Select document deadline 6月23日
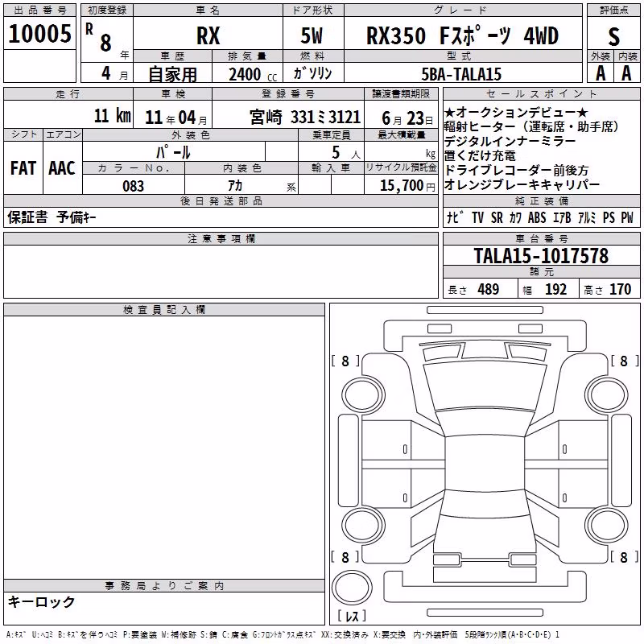 pos(407,118)
